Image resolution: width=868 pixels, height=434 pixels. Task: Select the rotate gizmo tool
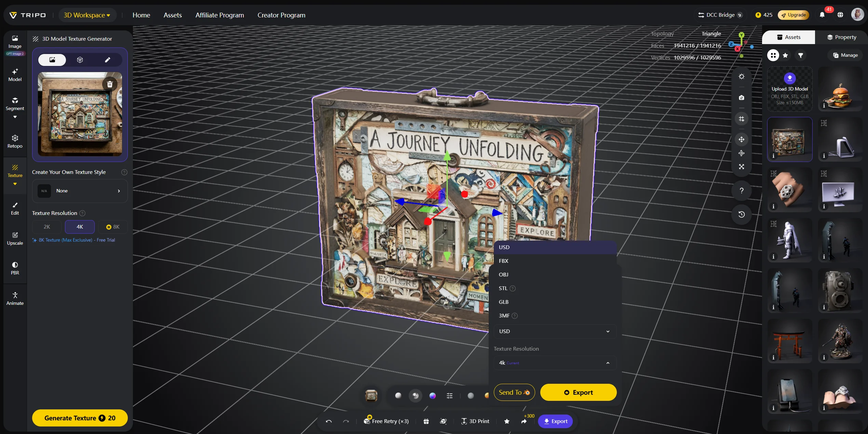[x=741, y=153]
